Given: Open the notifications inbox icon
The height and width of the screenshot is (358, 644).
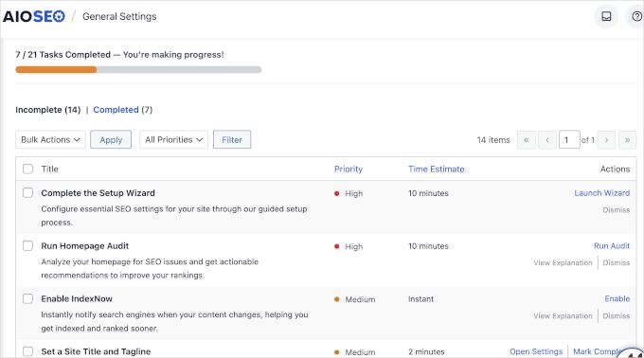Looking at the screenshot, I should point(606,16).
